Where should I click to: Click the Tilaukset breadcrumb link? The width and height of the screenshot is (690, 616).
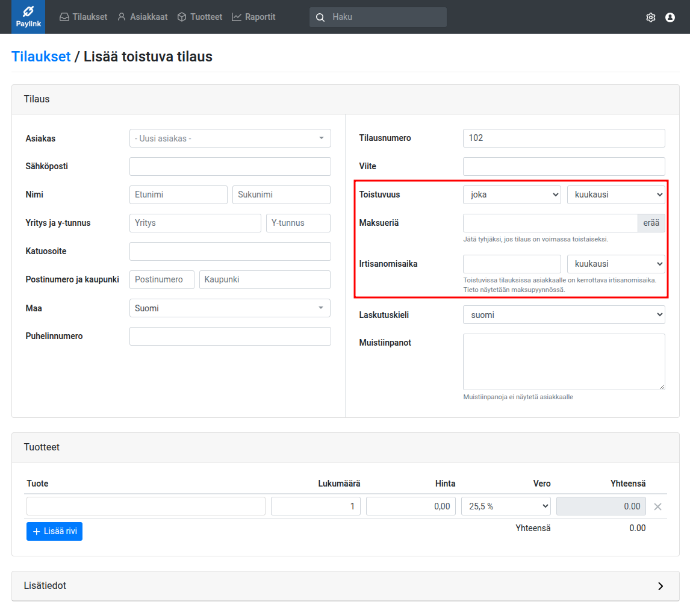point(41,57)
